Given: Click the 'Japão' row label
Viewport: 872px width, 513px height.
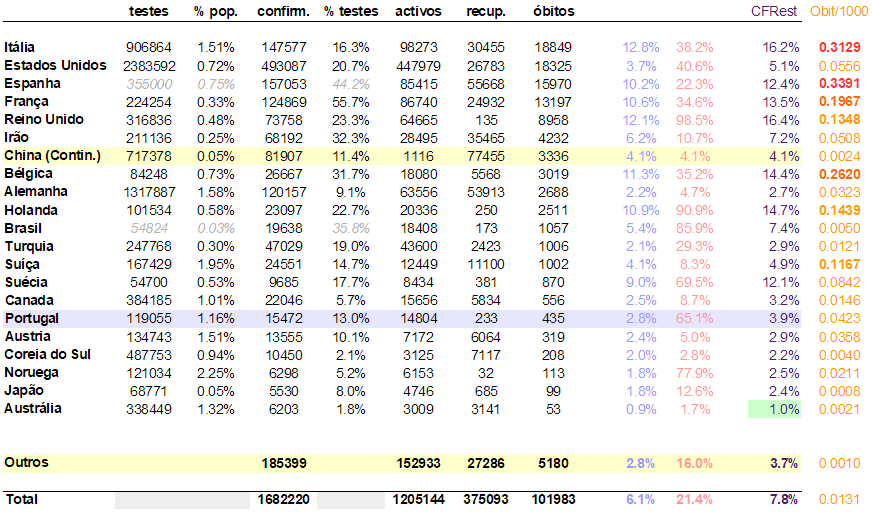Looking at the screenshot, I should [23, 390].
